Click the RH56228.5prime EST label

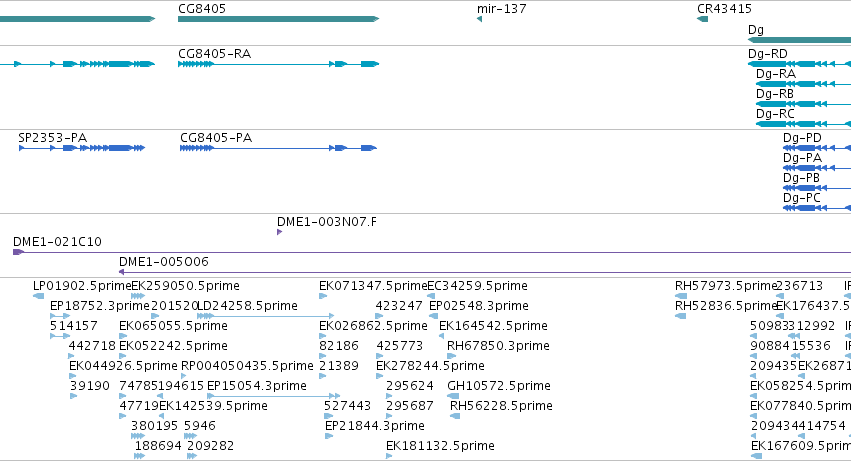point(501,407)
